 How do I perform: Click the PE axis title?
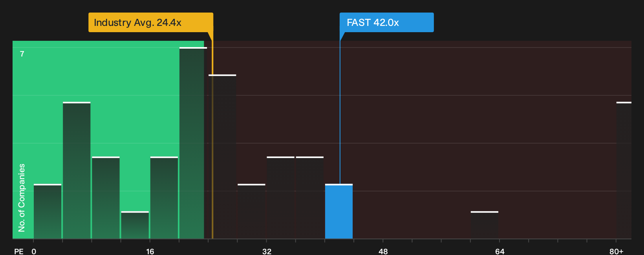tap(19, 251)
